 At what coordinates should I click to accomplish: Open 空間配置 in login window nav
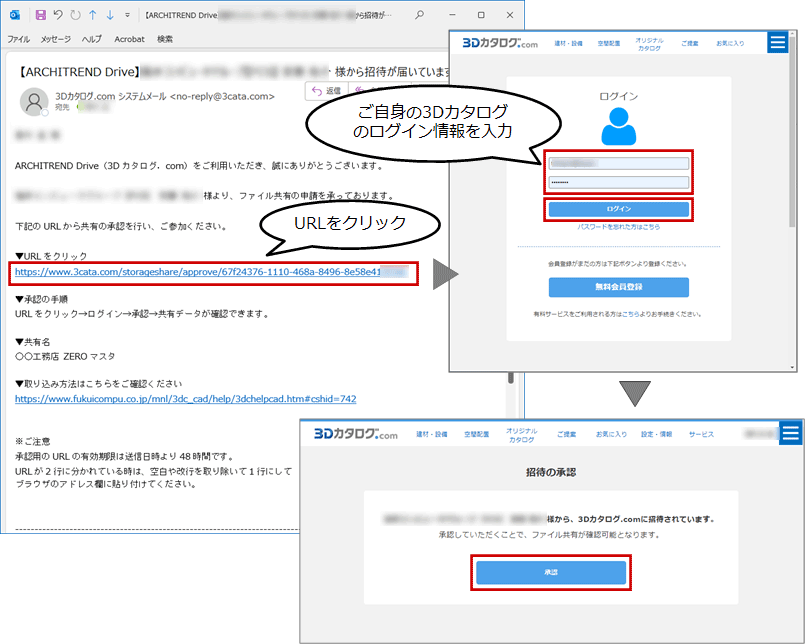point(608,44)
